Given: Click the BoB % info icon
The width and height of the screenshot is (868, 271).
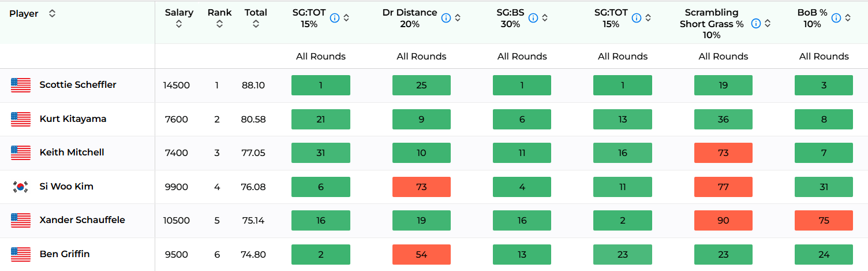Looking at the screenshot, I should 836,18.
